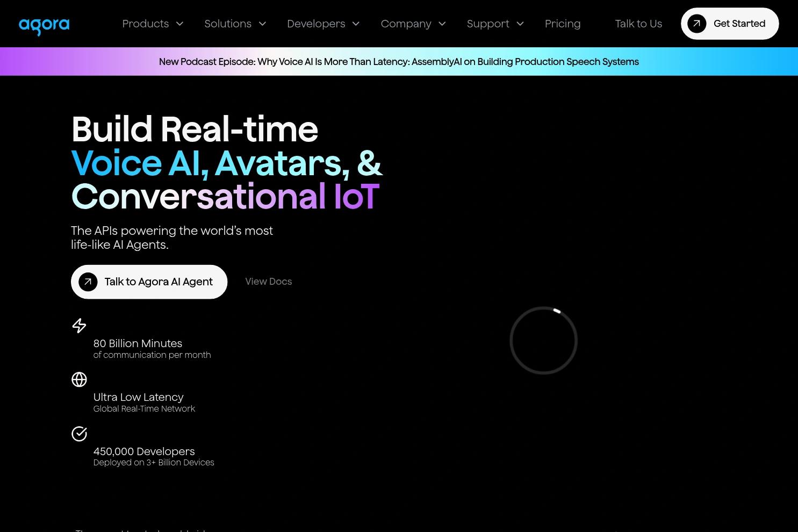Expand the Developers chevron
798x532 pixels.
coord(356,24)
